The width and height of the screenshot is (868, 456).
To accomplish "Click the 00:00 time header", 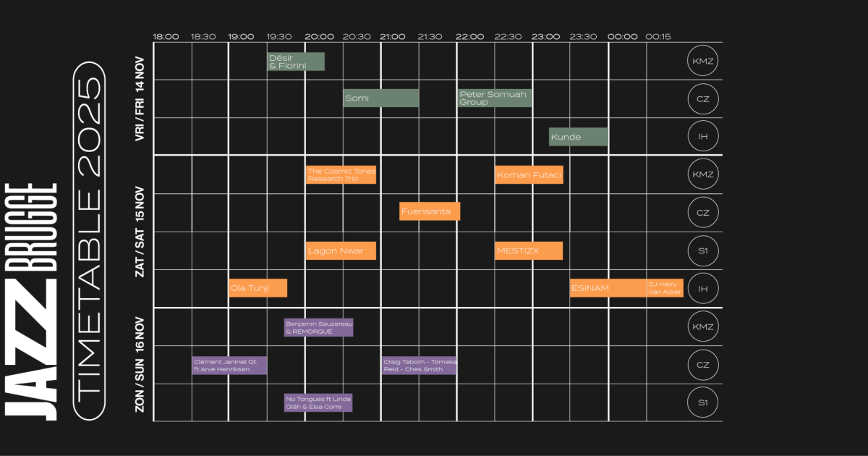I will [623, 36].
